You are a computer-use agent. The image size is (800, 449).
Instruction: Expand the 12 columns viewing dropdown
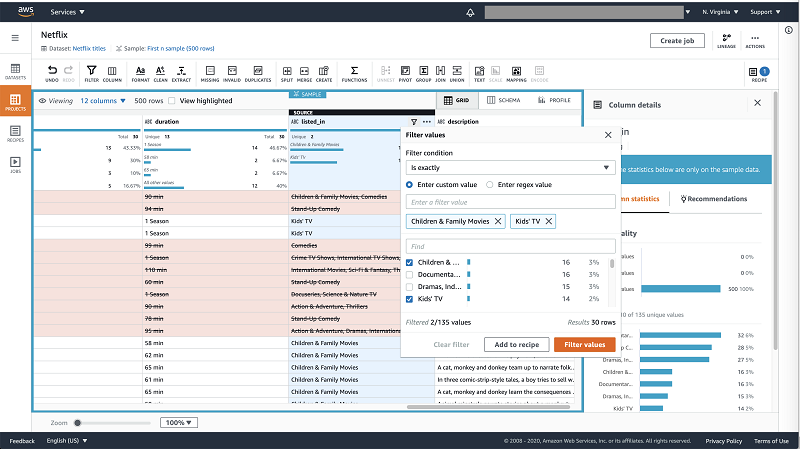(x=103, y=101)
